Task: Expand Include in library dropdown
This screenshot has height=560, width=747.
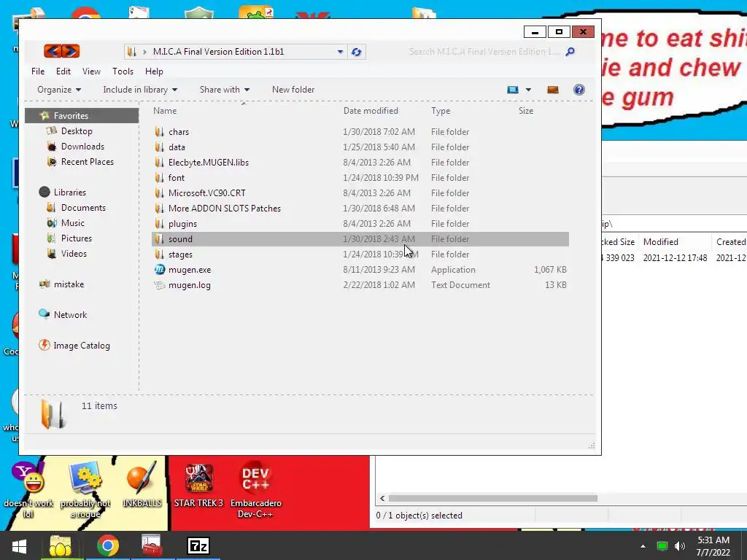Action: click(x=140, y=90)
